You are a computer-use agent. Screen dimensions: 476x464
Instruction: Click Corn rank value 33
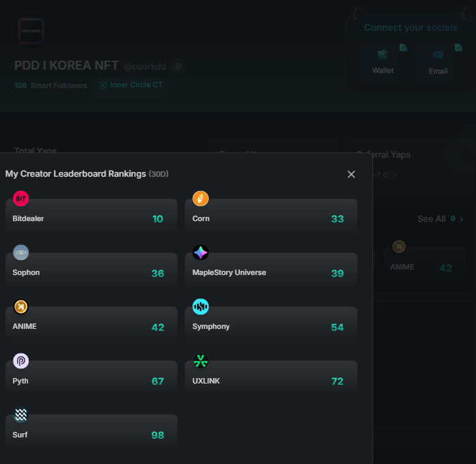coord(338,219)
